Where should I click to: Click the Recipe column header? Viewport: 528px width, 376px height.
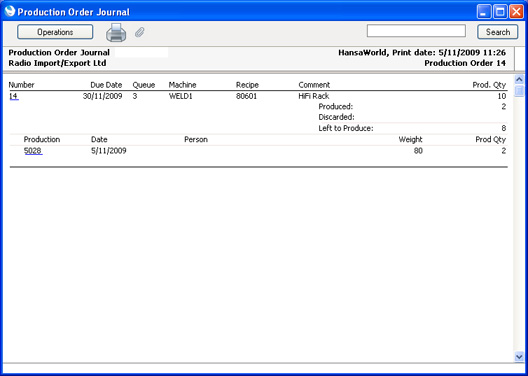coord(247,85)
